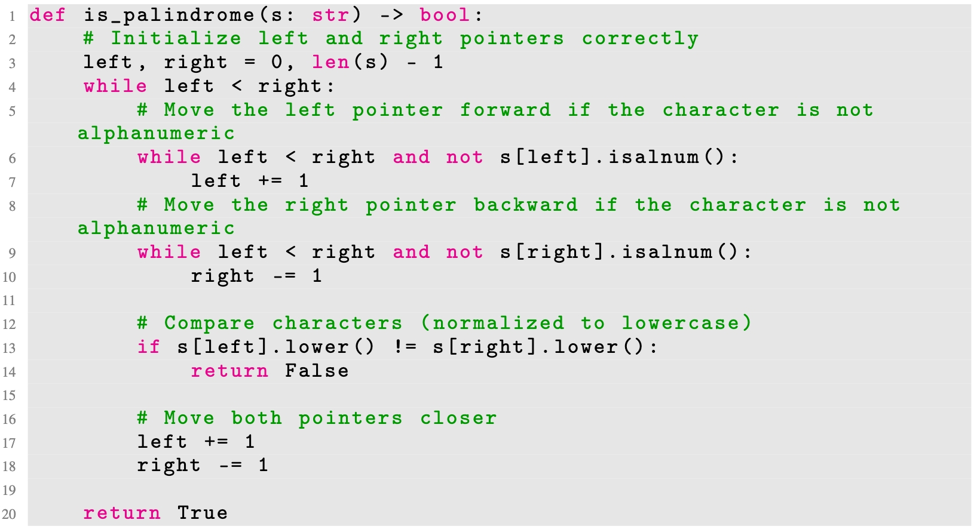Click the "bool" return type
980x529 pixels.
pos(445,15)
